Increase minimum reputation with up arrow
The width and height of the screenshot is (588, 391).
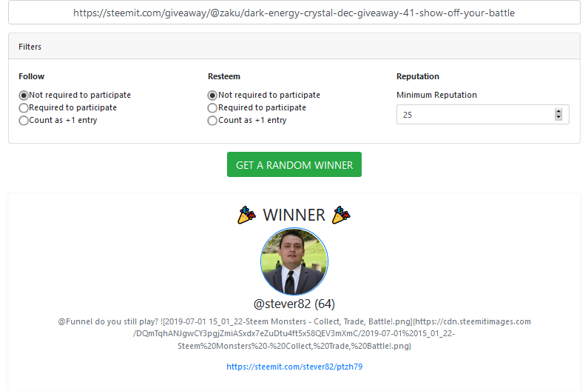558,112
